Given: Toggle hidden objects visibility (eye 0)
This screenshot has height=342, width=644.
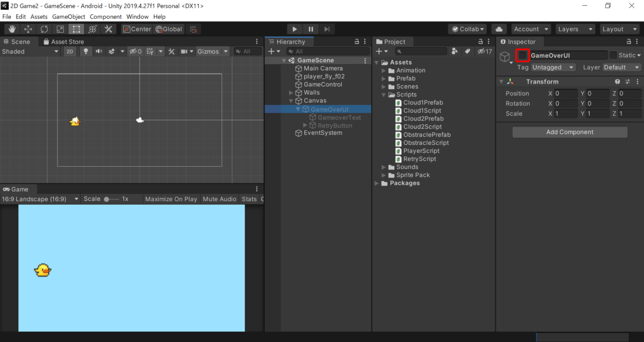Looking at the screenshot, I should pyautogui.click(x=135, y=51).
